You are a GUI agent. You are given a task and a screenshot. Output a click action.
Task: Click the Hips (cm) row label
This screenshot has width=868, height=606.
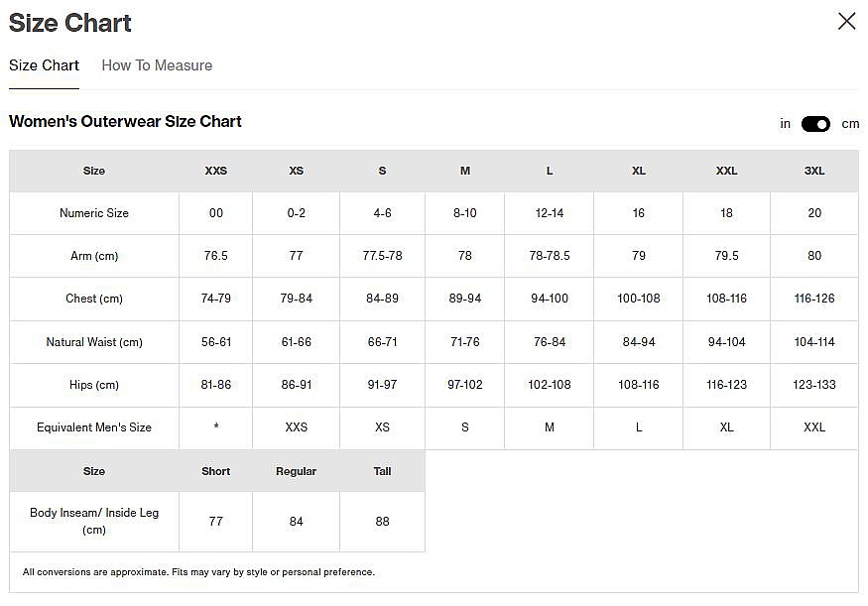click(94, 385)
